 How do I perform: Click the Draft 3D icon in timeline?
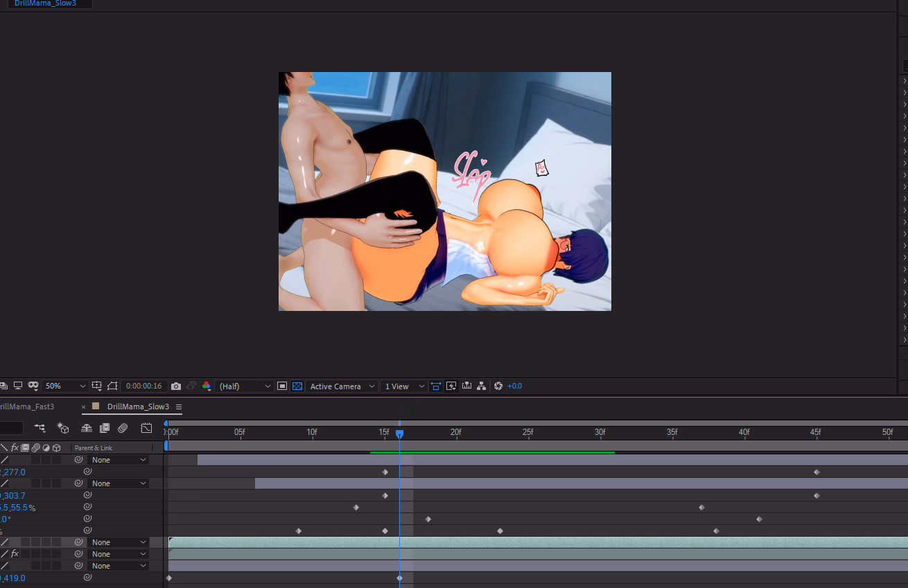(63, 428)
